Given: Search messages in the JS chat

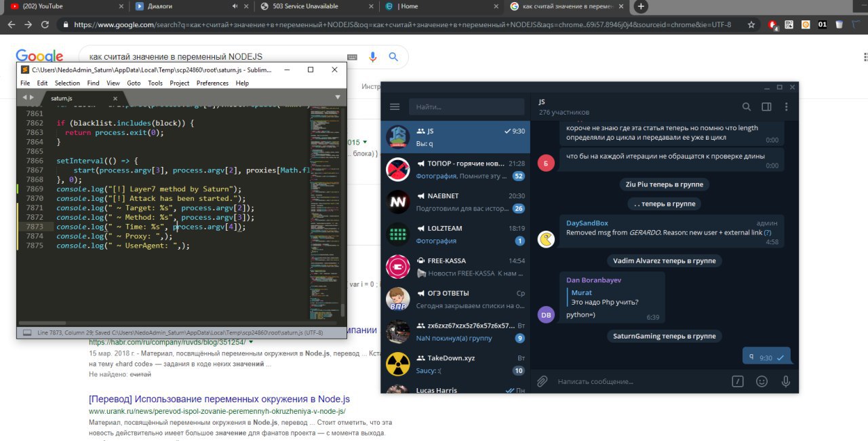Looking at the screenshot, I should click(746, 107).
